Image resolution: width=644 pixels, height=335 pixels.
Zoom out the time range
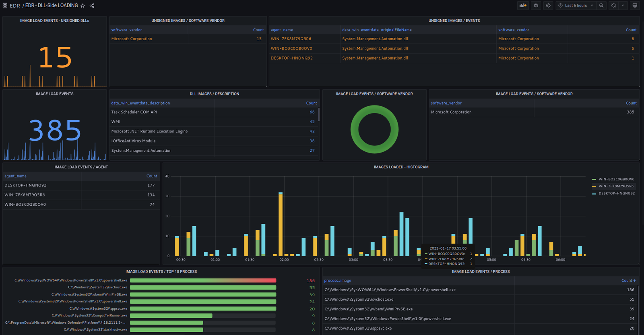click(601, 6)
